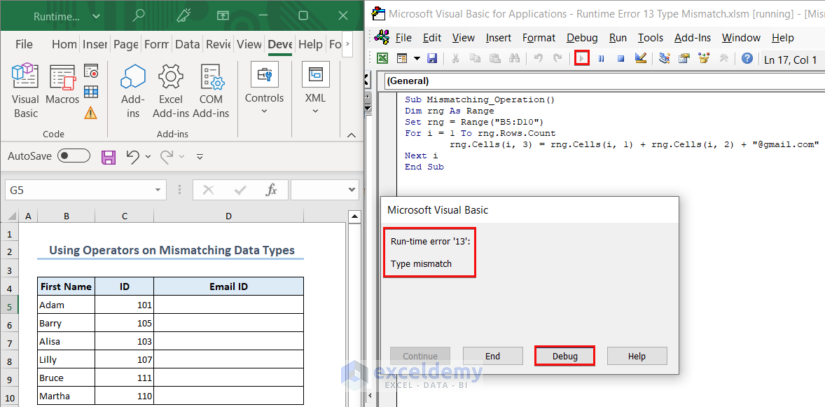Toggle Design Mode in VBA toolbar

click(640, 58)
